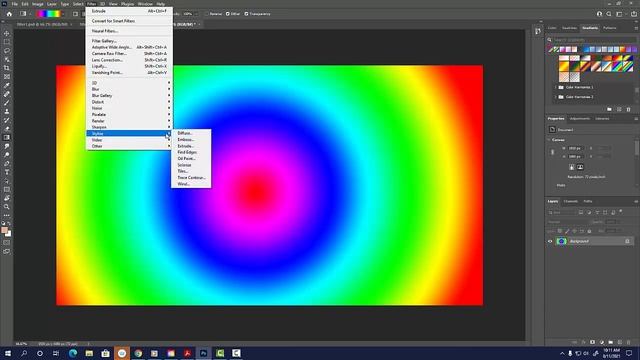Screen dimensions: 640x360
Task: Expand the Color Harmonies 2 folder
Action: [556, 97]
